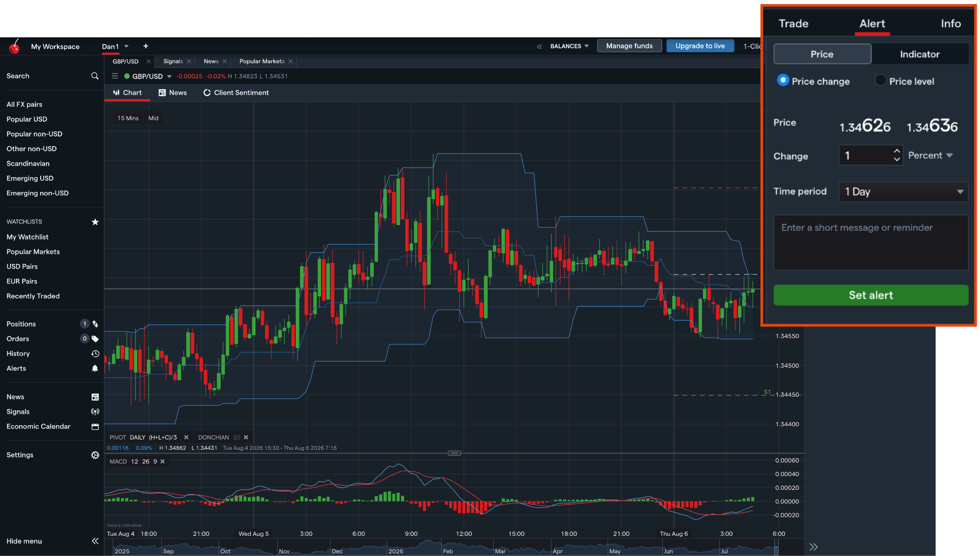
Task: Click the News newspaper icon in sidebar
Action: [x=95, y=397]
